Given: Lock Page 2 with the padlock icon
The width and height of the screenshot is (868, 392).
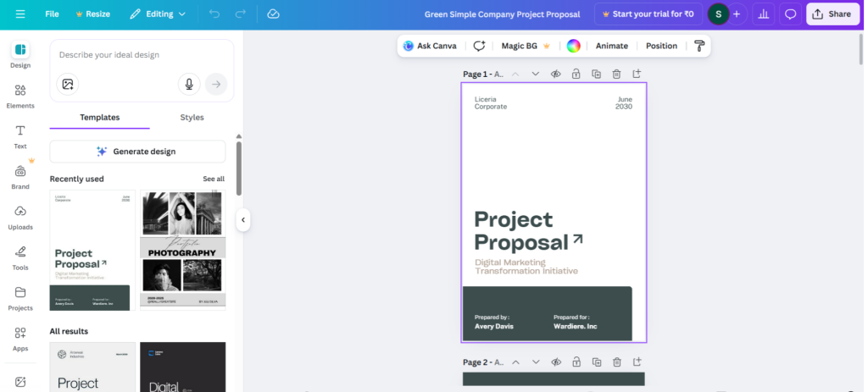Looking at the screenshot, I should 576,362.
